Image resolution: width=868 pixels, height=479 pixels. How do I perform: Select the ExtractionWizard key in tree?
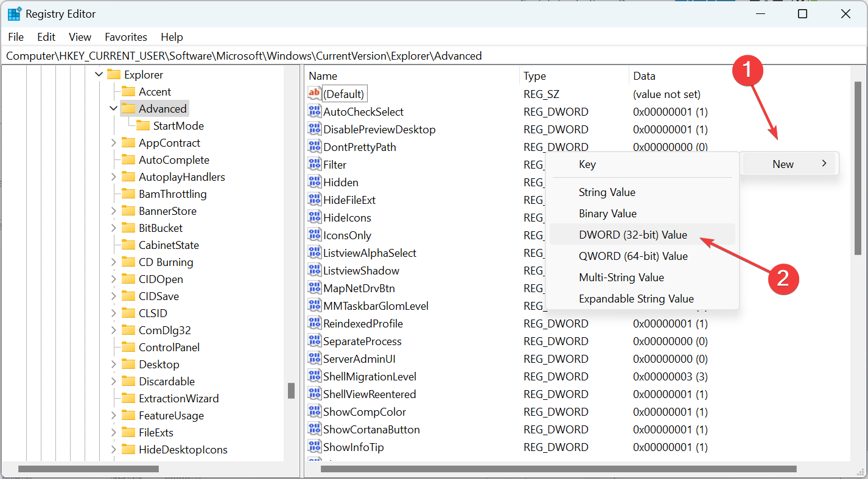[x=178, y=398]
